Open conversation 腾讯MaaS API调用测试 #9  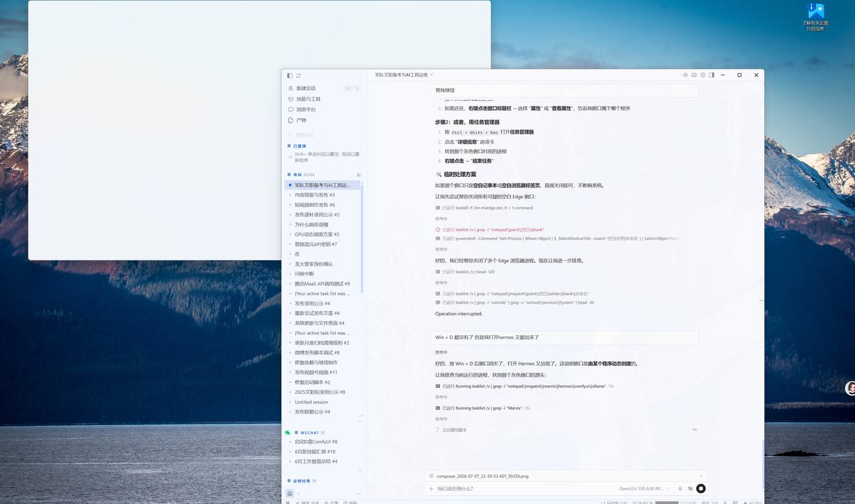tap(323, 284)
